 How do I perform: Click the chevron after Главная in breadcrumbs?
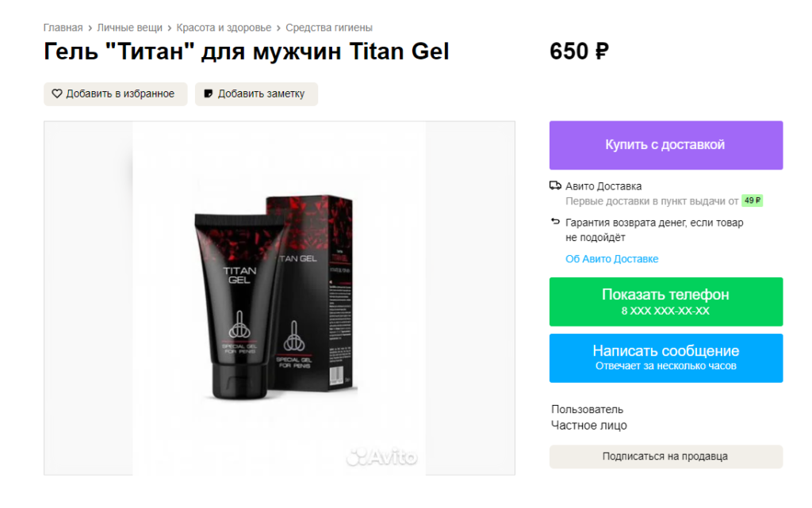pos(90,28)
